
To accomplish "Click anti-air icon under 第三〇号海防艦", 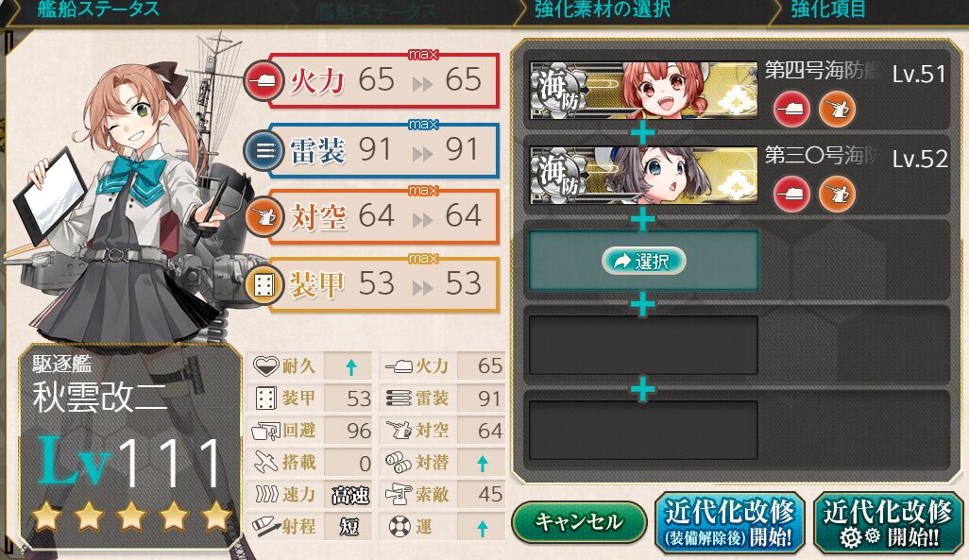I will [838, 194].
